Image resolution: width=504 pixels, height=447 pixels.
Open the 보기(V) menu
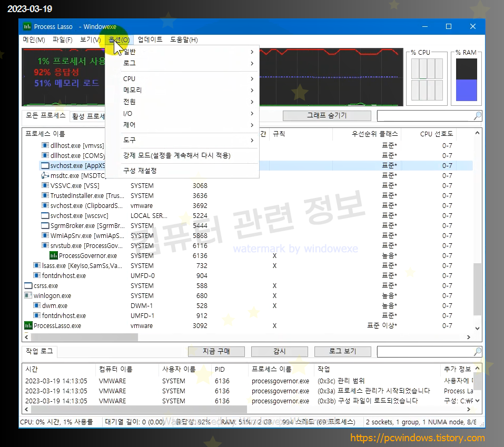point(91,40)
